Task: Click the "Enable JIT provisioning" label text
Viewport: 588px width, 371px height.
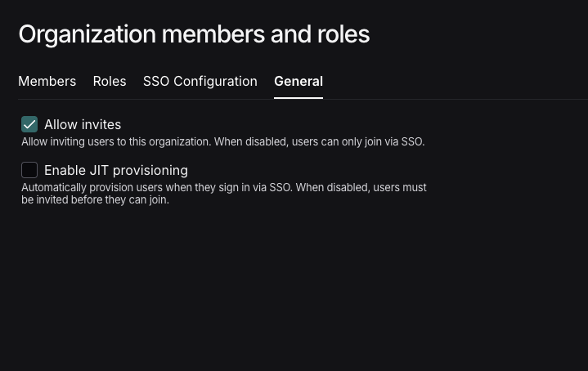Action: click(116, 170)
